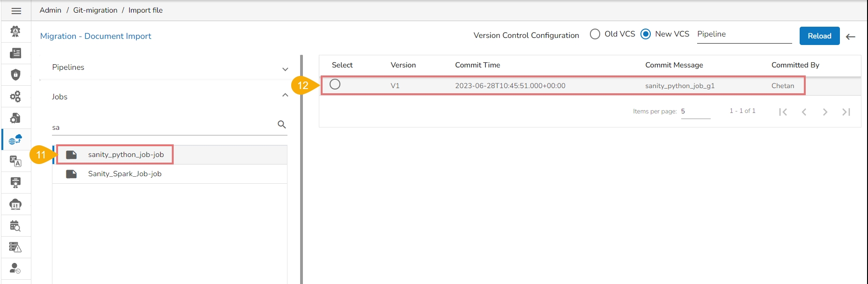Select the V1 version row radio
Image resolution: width=868 pixels, height=284 pixels.
(x=335, y=84)
